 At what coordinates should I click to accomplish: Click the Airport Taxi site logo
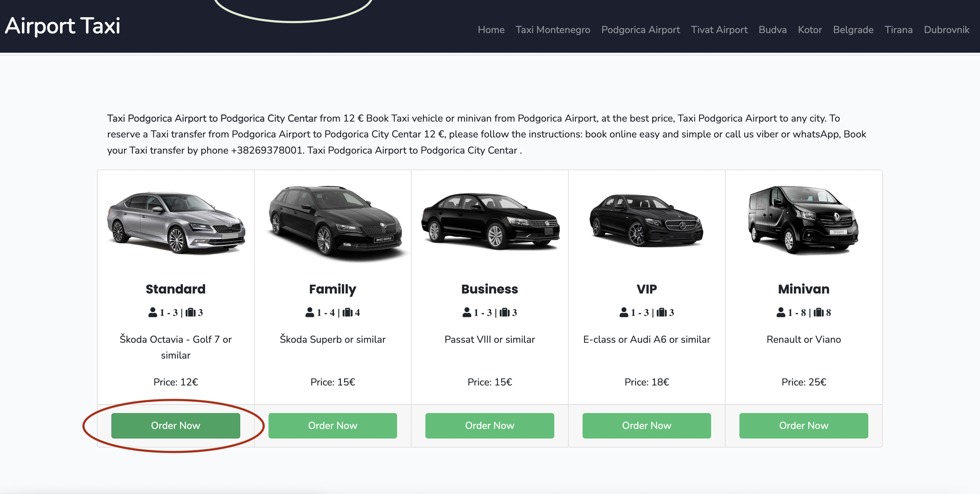[62, 26]
